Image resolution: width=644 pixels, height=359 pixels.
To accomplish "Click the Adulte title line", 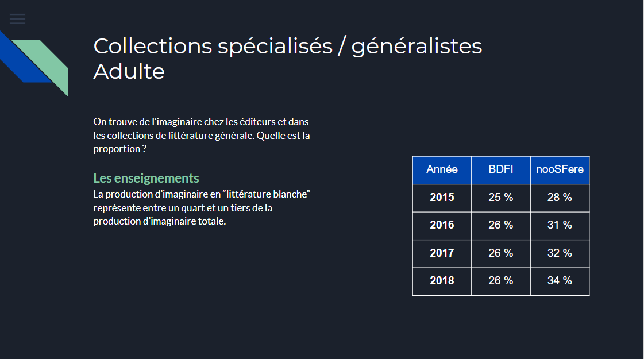I will pos(129,71).
